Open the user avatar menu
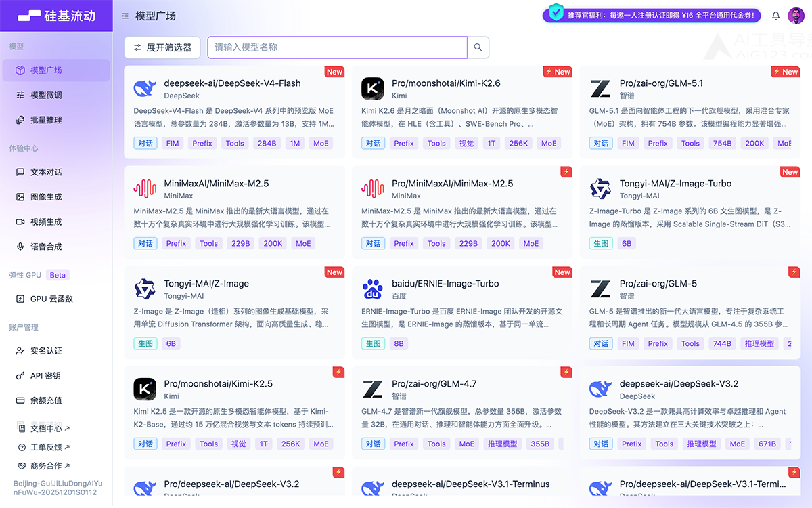 pos(796,15)
